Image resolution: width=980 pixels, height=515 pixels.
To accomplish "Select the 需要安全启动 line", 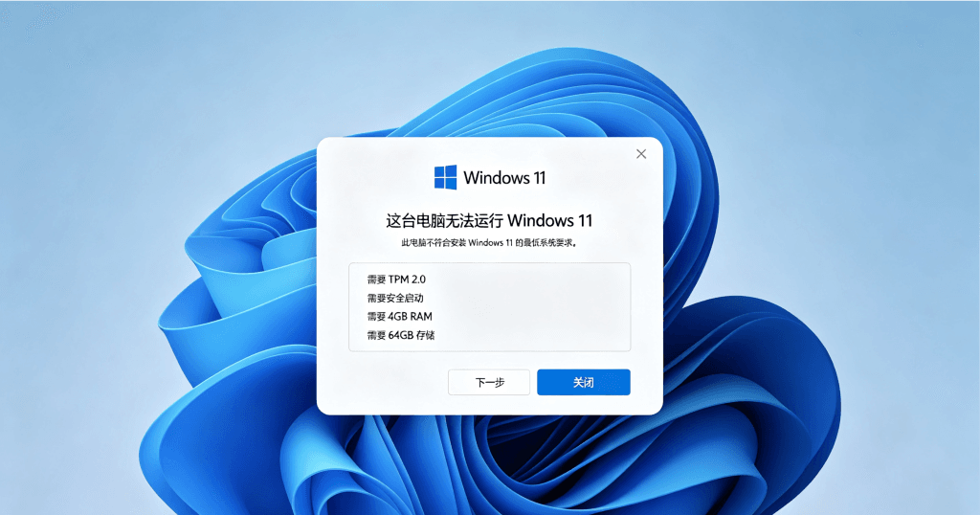I will click(395, 298).
